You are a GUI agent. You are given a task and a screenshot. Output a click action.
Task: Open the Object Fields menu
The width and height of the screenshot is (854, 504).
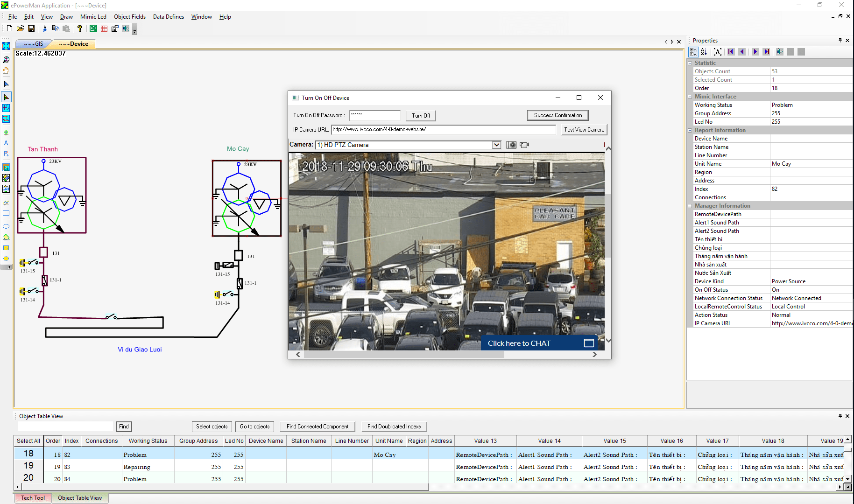point(130,17)
